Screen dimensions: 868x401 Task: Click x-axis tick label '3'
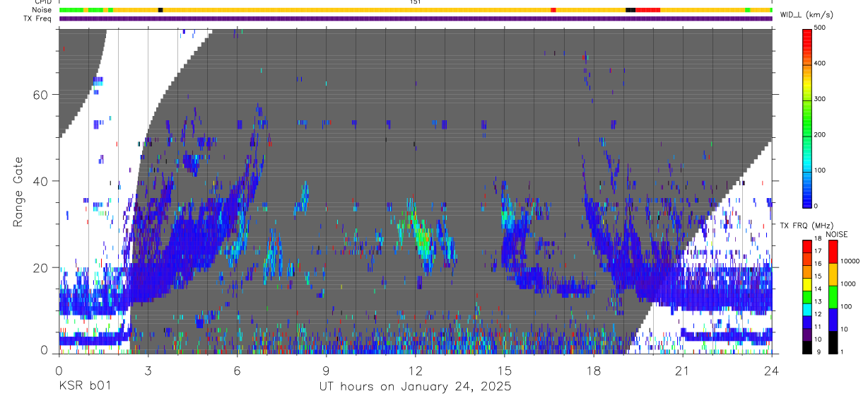tap(148, 371)
